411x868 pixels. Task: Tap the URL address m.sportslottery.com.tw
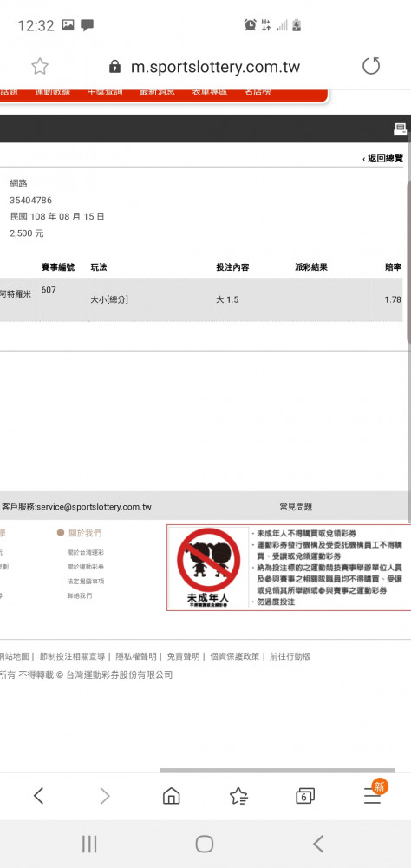click(x=215, y=67)
